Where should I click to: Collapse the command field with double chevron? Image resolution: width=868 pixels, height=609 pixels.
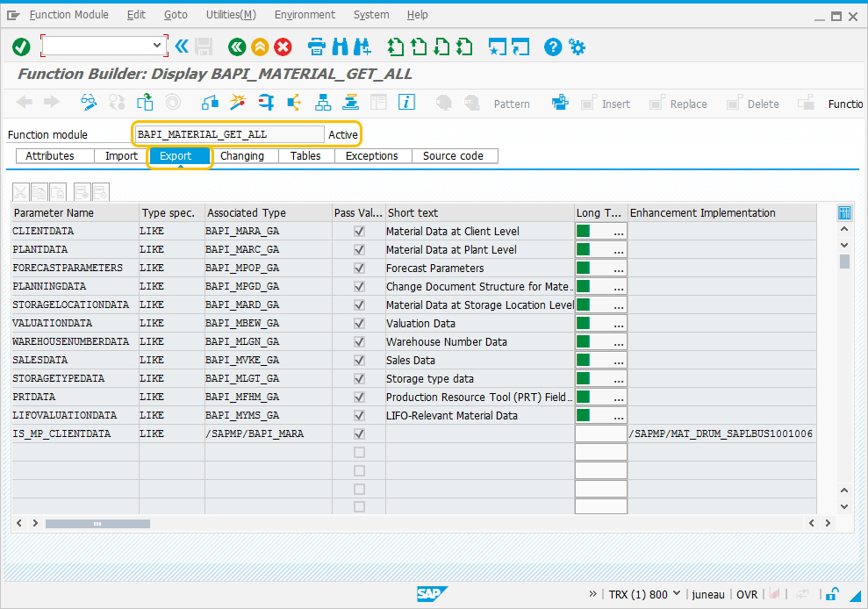point(182,46)
